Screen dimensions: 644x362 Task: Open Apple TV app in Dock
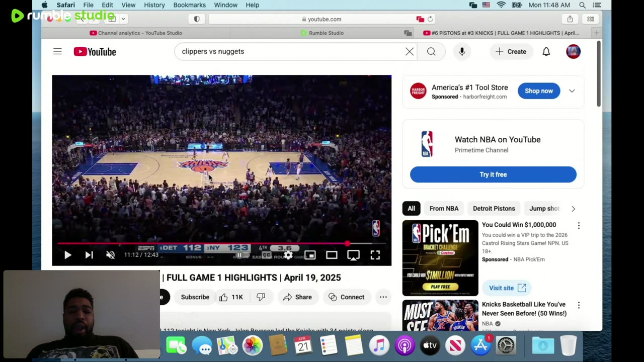[x=430, y=346]
